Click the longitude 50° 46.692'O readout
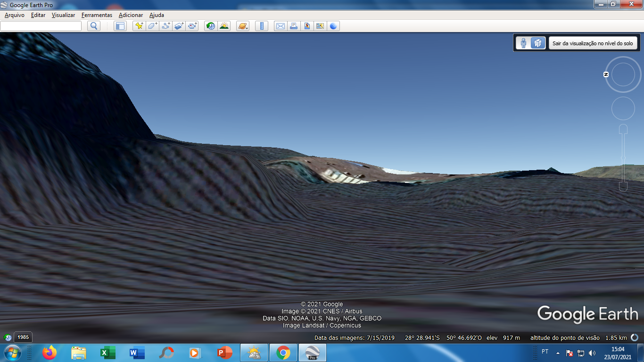The width and height of the screenshot is (644, 362). [464, 338]
